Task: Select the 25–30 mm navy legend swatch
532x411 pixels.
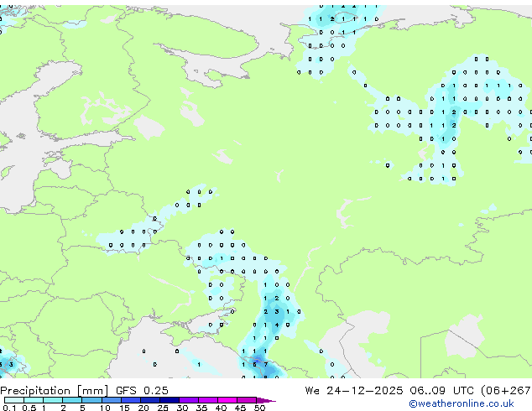Action: pyautogui.click(x=170, y=400)
